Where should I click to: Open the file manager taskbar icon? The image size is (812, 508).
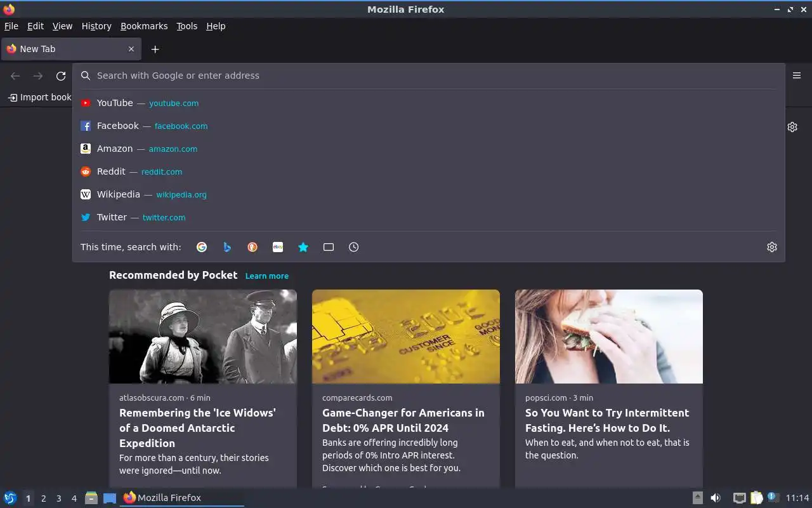pyautogui.click(x=91, y=498)
